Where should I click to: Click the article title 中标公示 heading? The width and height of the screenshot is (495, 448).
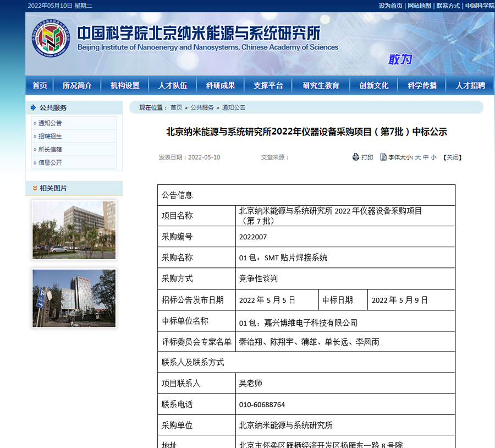tap(306, 132)
